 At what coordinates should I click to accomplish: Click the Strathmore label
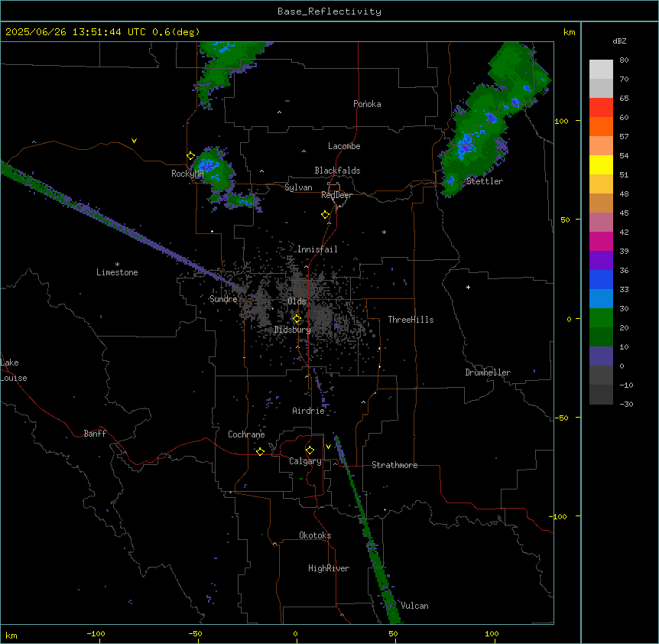(x=394, y=465)
